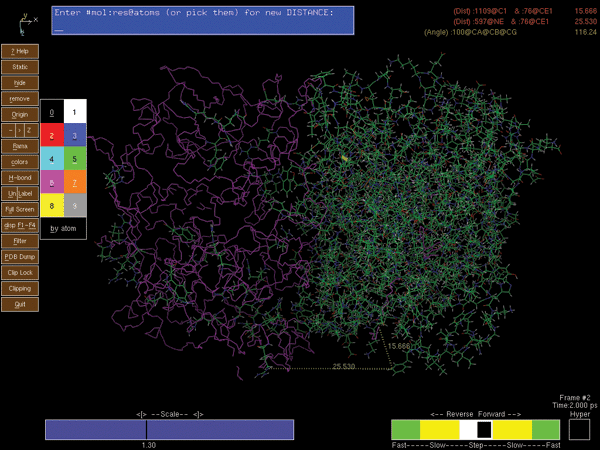The image size is (600, 450).
Task: Toggle H-bond display
Action: pos(20,178)
